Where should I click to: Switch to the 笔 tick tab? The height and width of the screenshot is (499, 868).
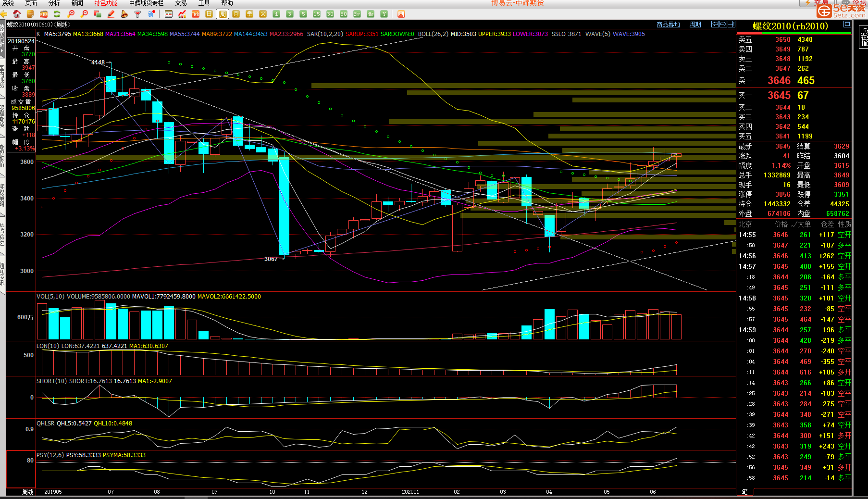(745, 492)
